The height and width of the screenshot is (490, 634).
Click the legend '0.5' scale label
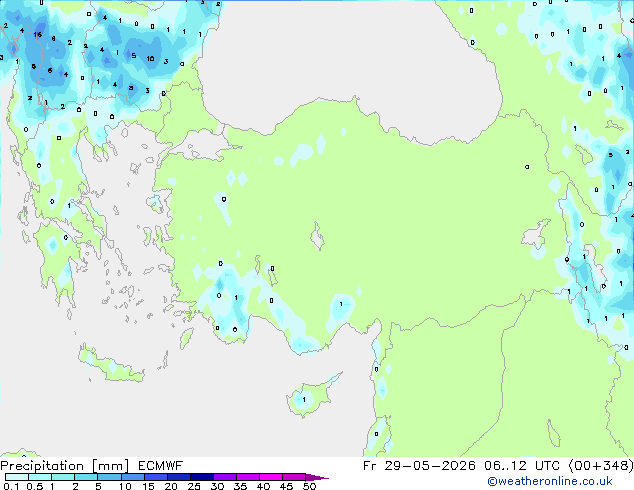(x=35, y=486)
